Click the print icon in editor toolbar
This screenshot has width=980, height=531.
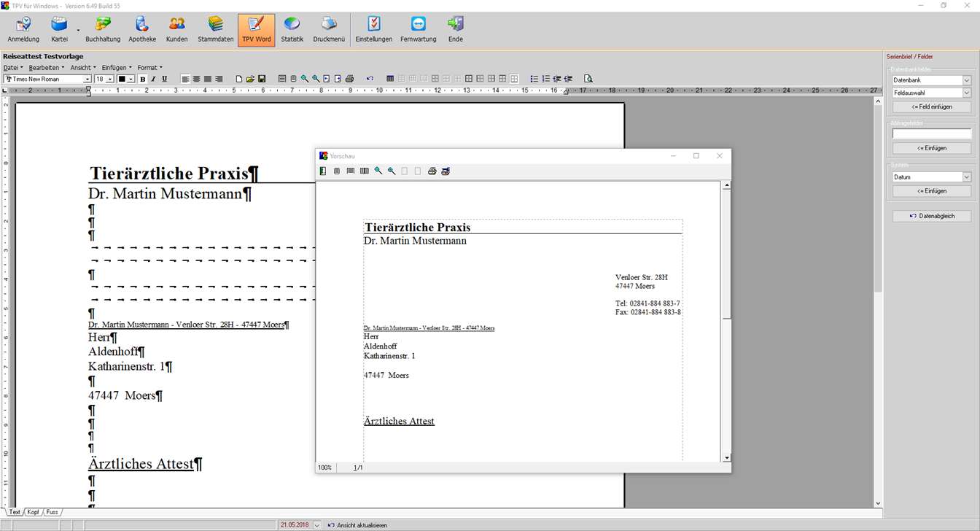(349, 79)
